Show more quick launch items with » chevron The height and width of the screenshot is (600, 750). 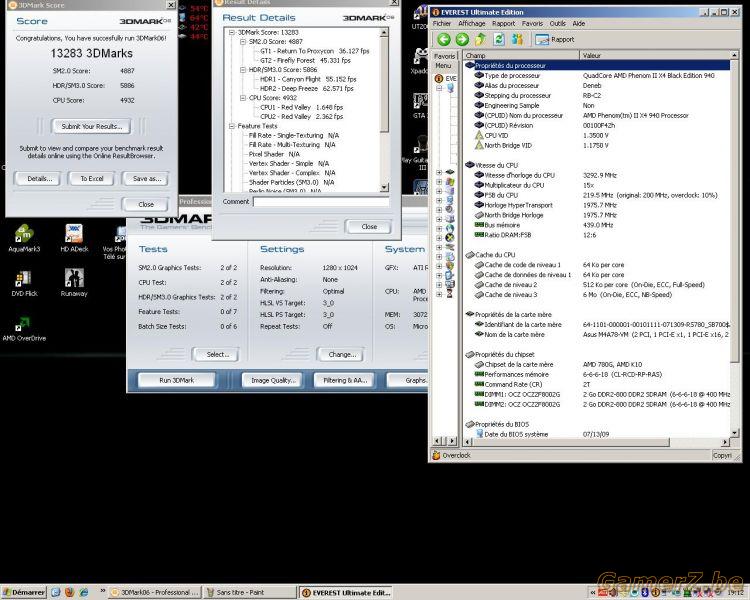click(102, 591)
